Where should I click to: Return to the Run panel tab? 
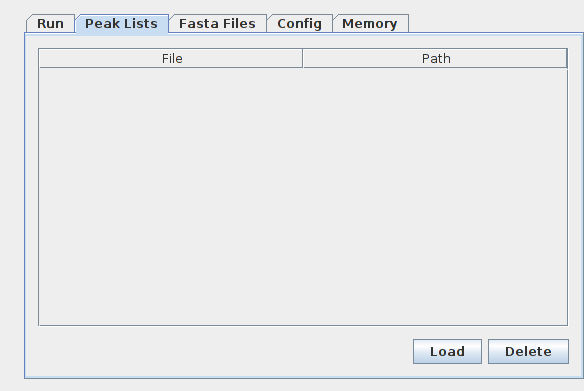click(x=50, y=23)
